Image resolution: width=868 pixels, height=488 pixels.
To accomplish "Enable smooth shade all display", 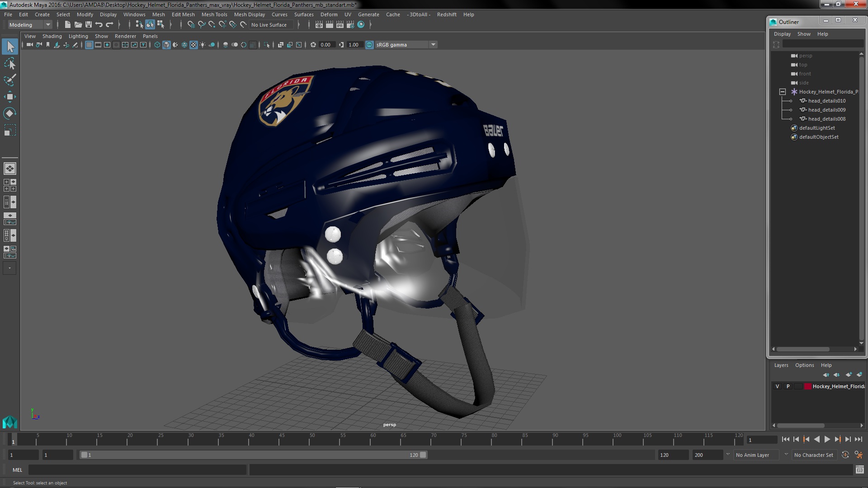I will pyautogui.click(x=166, y=45).
